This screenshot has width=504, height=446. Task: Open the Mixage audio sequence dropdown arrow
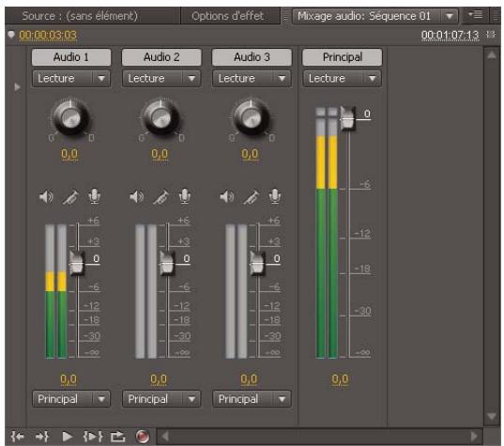(450, 16)
